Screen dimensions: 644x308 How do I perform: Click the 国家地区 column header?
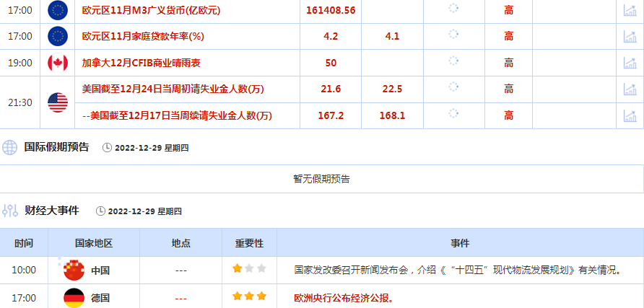[94, 243]
